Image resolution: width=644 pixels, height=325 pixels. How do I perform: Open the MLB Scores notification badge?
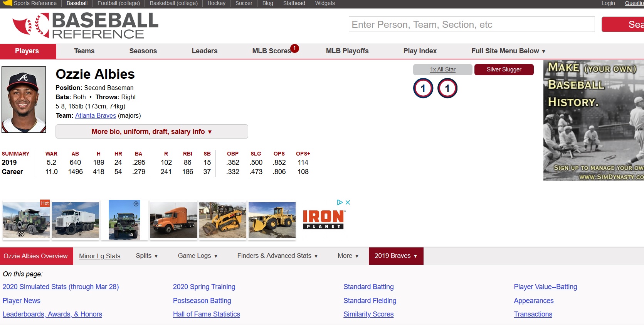pos(294,48)
